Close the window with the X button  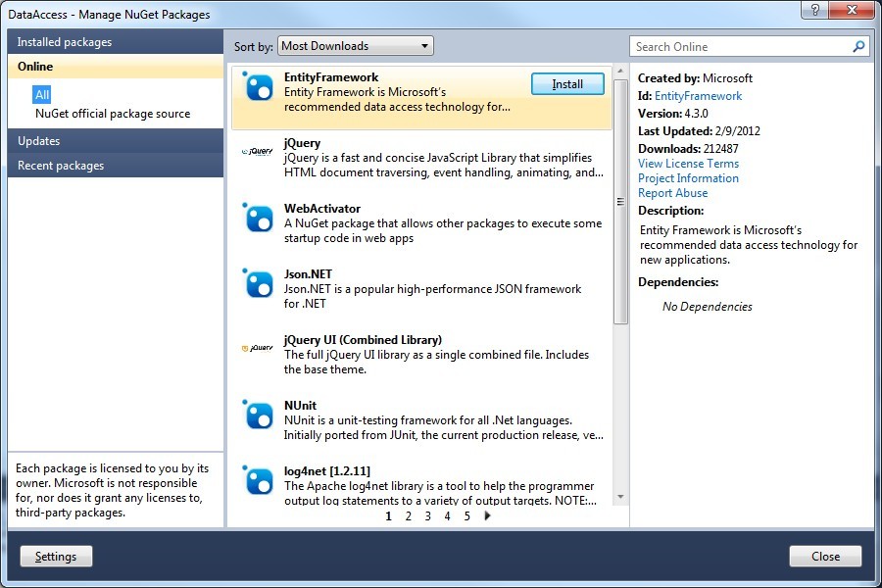click(852, 10)
